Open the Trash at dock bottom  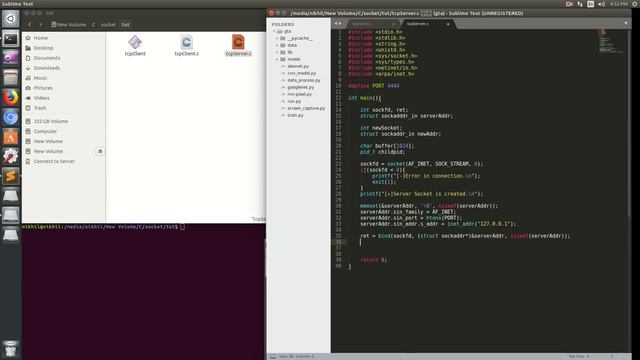pyautogui.click(x=11, y=349)
